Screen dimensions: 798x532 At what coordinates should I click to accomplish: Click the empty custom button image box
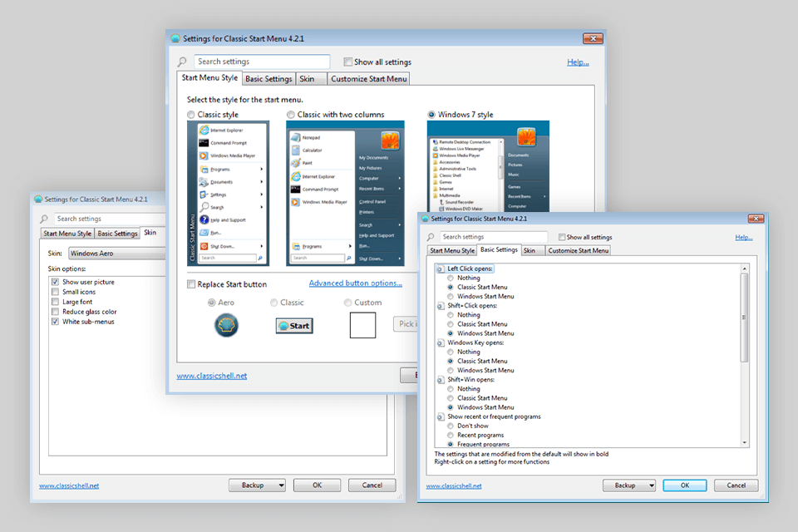pyautogui.click(x=363, y=325)
